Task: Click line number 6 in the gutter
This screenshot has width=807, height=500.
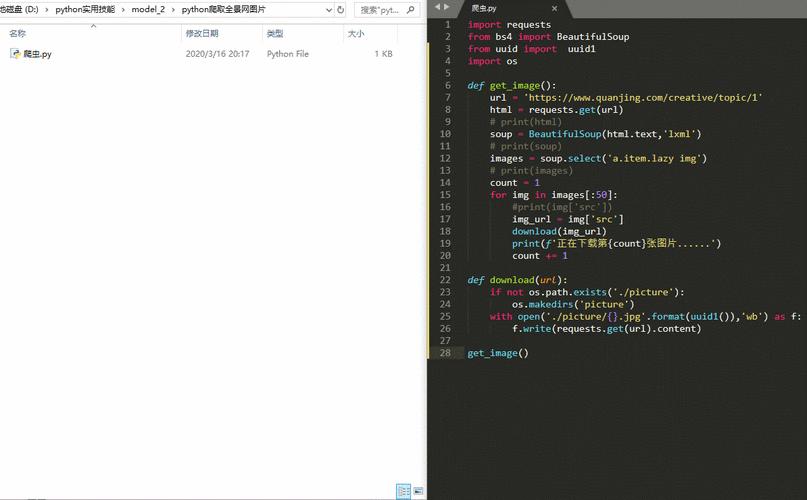Action: click(x=448, y=85)
